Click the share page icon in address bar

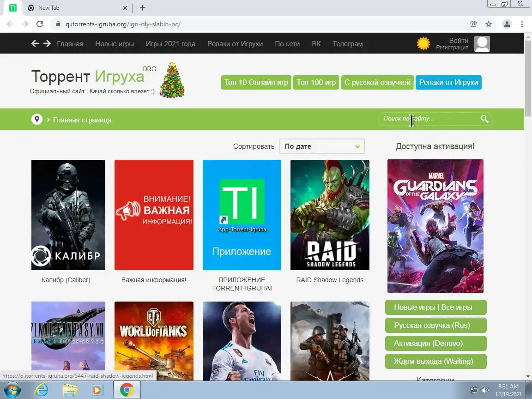click(474, 24)
